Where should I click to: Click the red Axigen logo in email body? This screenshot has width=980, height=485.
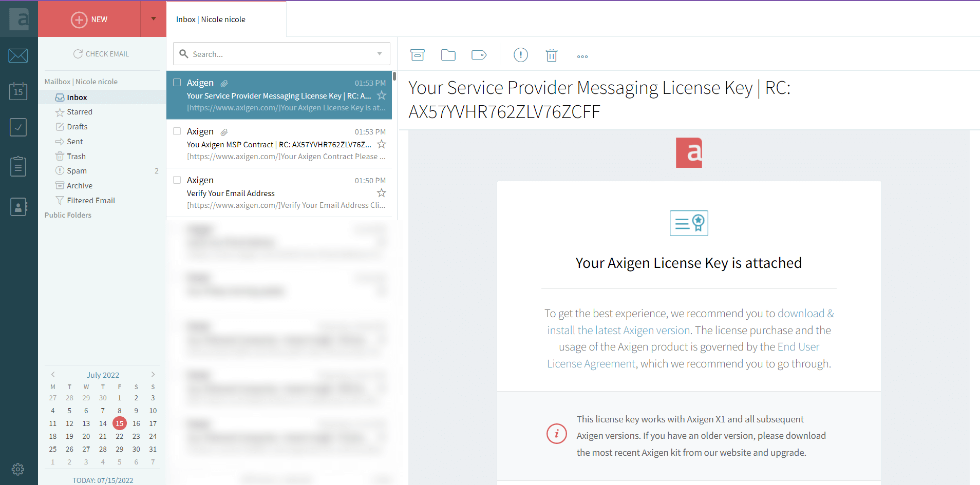pos(689,153)
